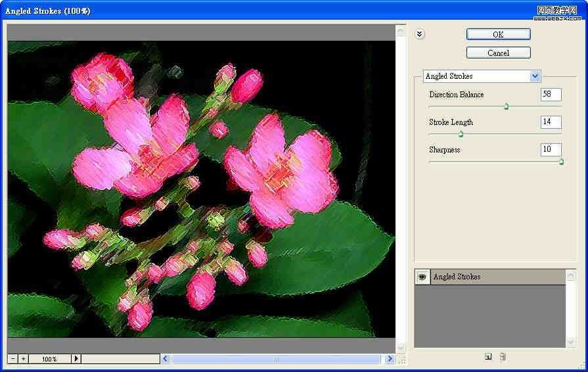The height and width of the screenshot is (372, 588).
Task: Click the delete effect layer trash icon
Action: (x=503, y=357)
